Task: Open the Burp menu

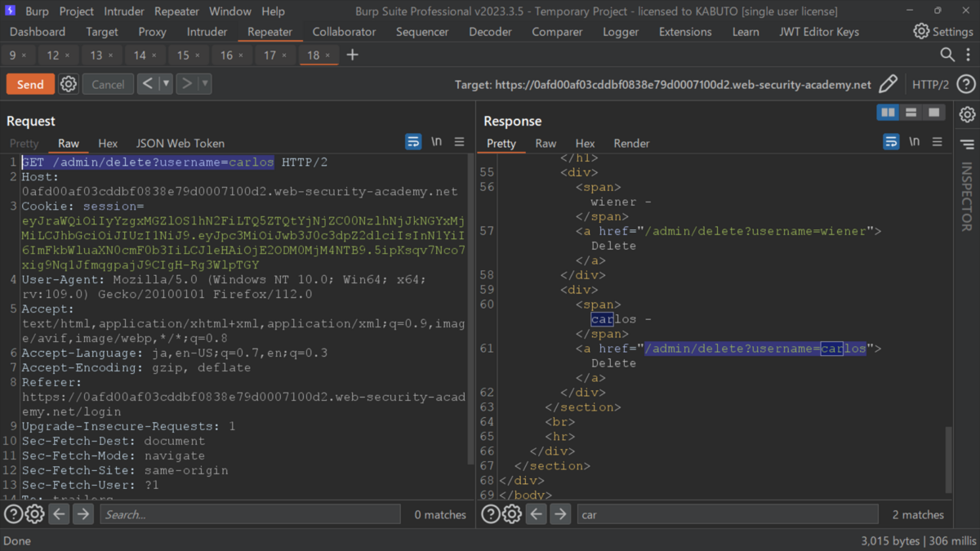Action: coord(37,11)
